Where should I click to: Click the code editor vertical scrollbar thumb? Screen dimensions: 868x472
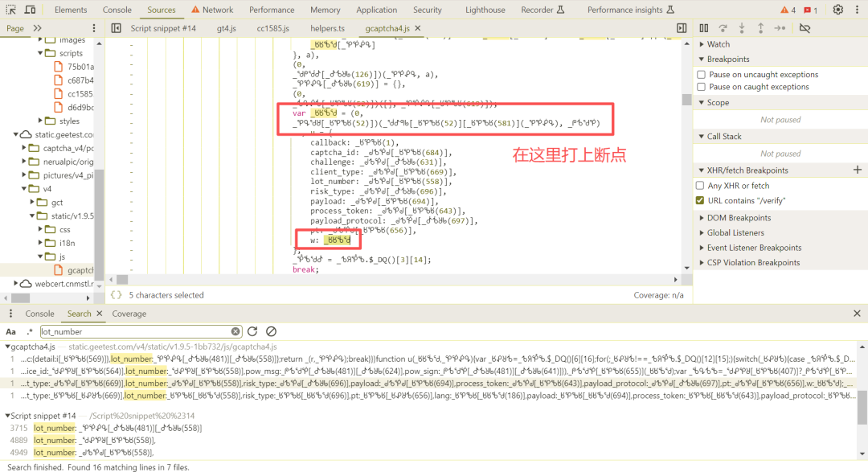(x=686, y=100)
